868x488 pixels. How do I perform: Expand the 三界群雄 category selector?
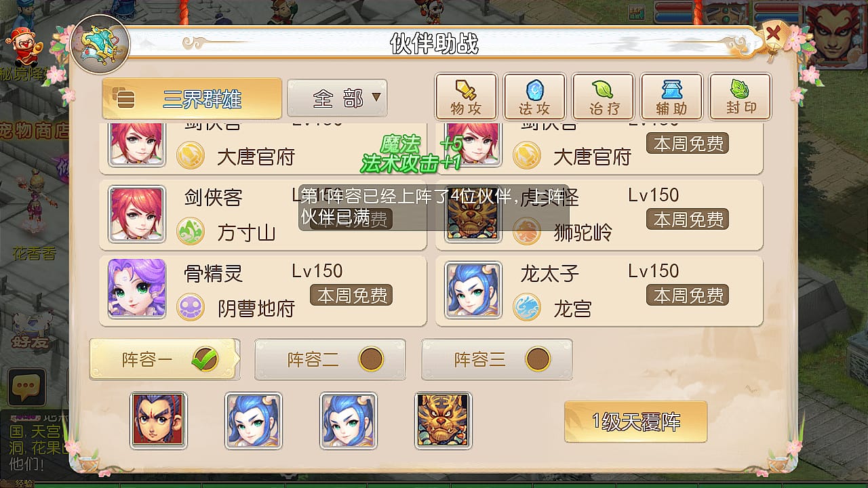click(192, 98)
